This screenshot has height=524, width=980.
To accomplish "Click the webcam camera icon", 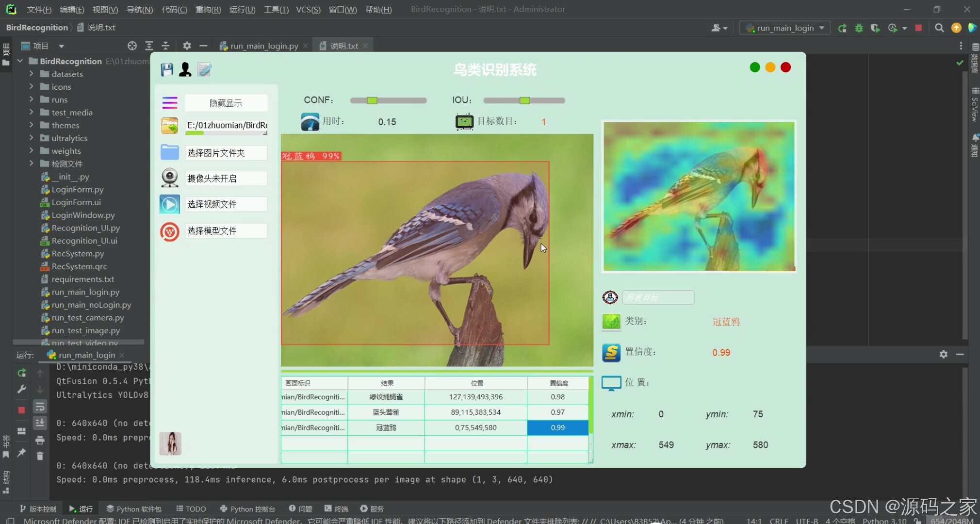I will (170, 178).
